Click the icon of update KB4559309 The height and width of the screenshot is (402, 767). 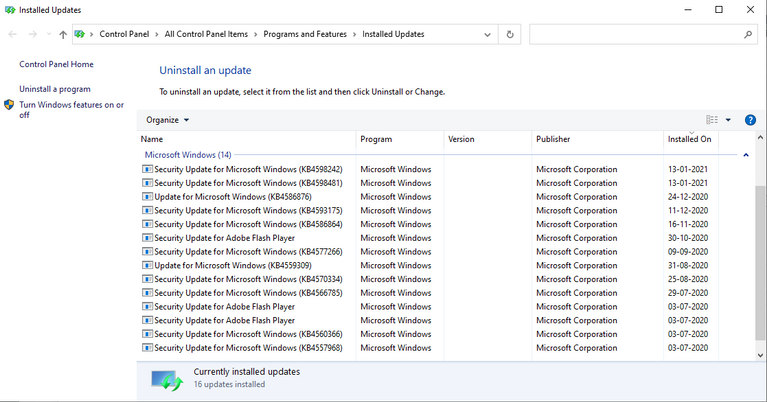[147, 265]
